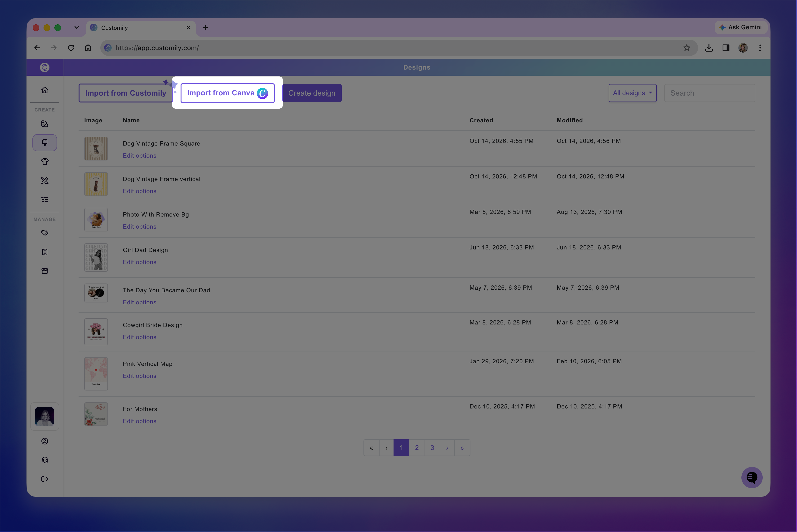The image size is (797, 532).
Task: Click the Search designs field
Action: click(x=709, y=93)
